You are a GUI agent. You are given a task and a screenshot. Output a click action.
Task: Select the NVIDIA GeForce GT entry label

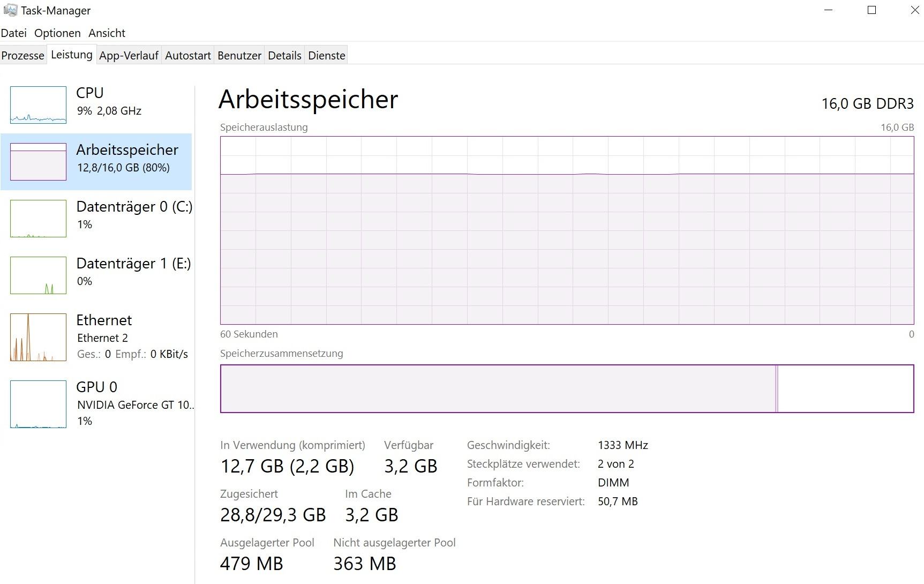coord(136,405)
